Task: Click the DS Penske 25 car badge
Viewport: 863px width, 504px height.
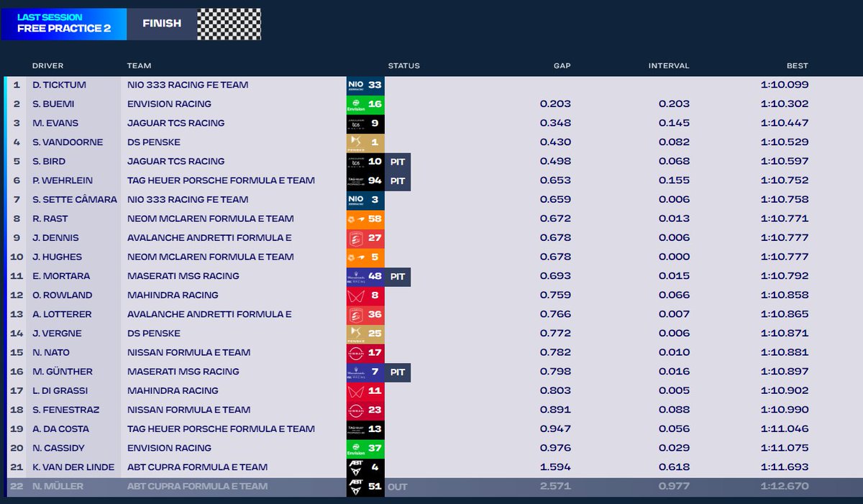Action: click(365, 333)
